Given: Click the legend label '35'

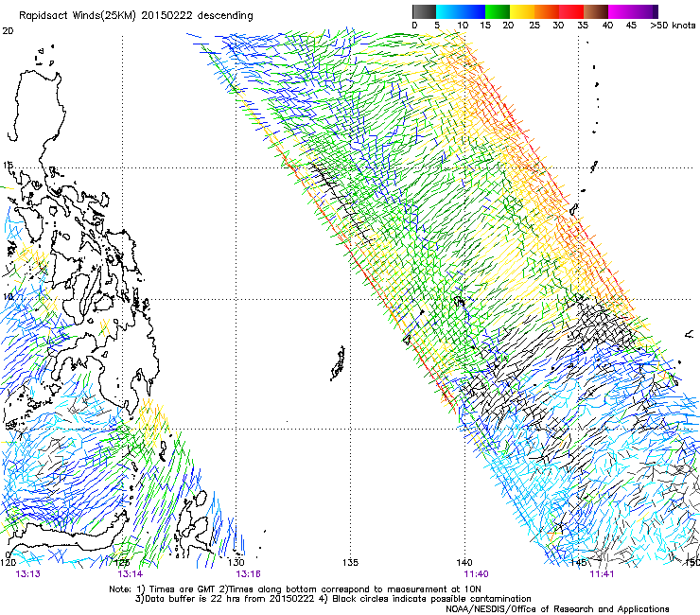Looking at the screenshot, I should tap(583, 26).
